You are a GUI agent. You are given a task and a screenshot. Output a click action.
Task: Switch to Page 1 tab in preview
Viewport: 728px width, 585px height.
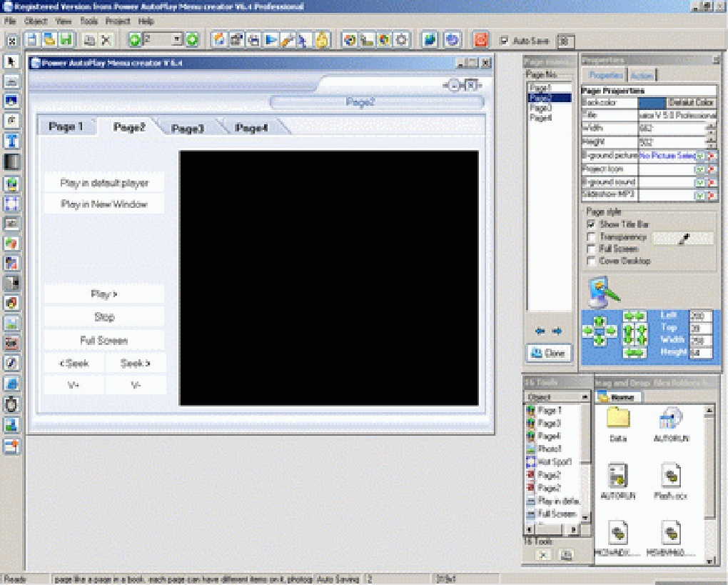(66, 127)
